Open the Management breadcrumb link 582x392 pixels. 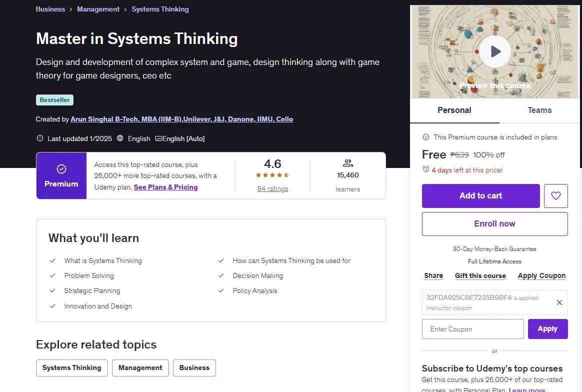click(98, 9)
